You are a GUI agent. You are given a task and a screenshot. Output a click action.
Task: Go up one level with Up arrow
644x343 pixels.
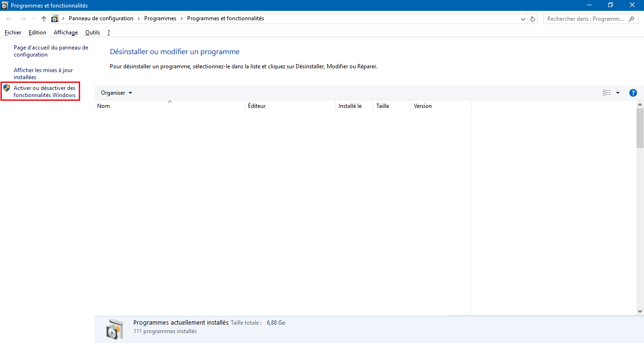pos(44,19)
